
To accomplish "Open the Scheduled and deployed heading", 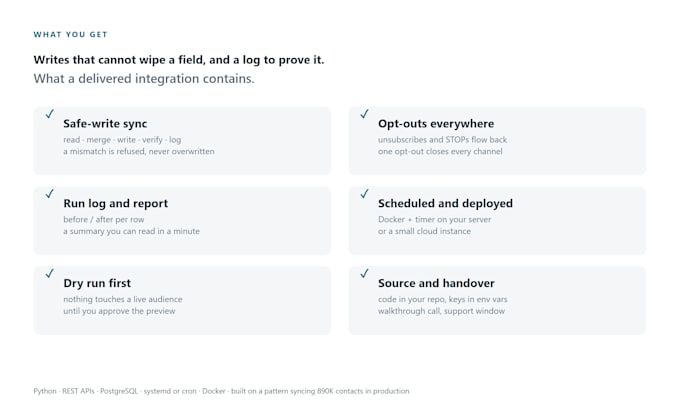I will coord(445,203).
